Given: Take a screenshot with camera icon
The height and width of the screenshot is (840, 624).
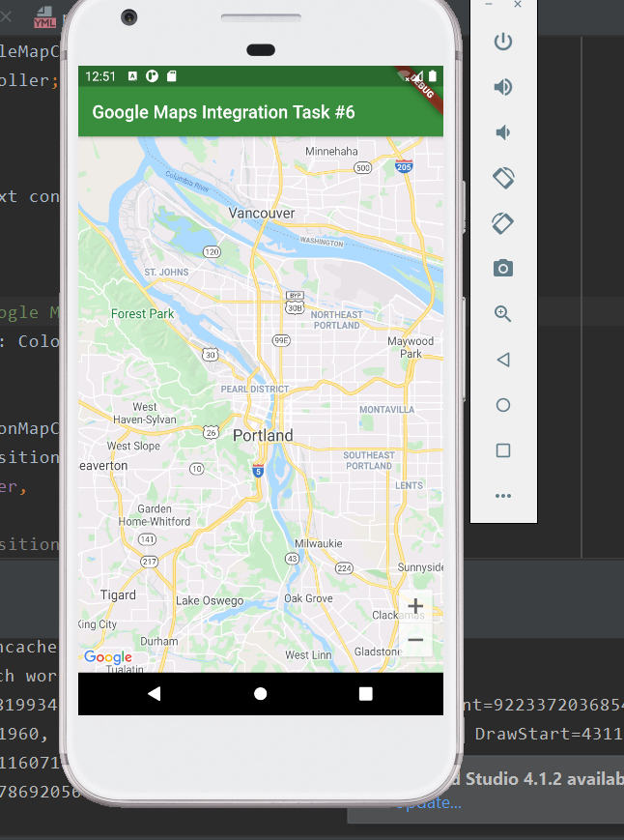Looking at the screenshot, I should pyautogui.click(x=503, y=268).
